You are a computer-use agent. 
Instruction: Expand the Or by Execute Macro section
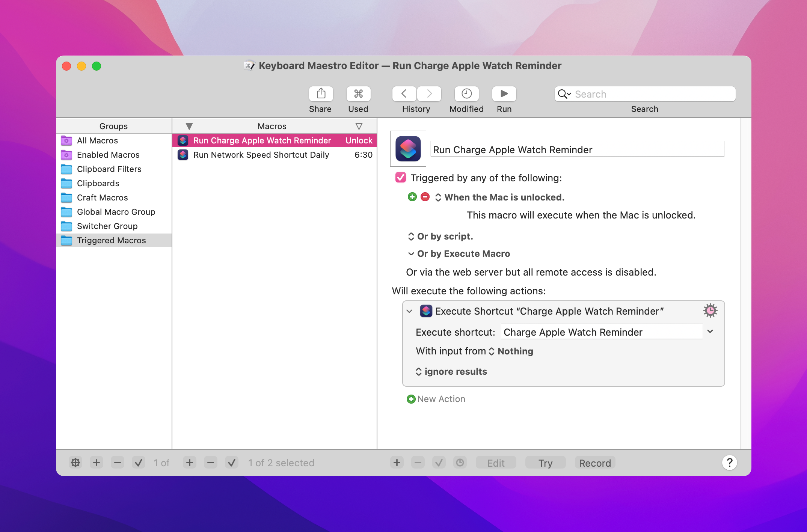[459, 254]
